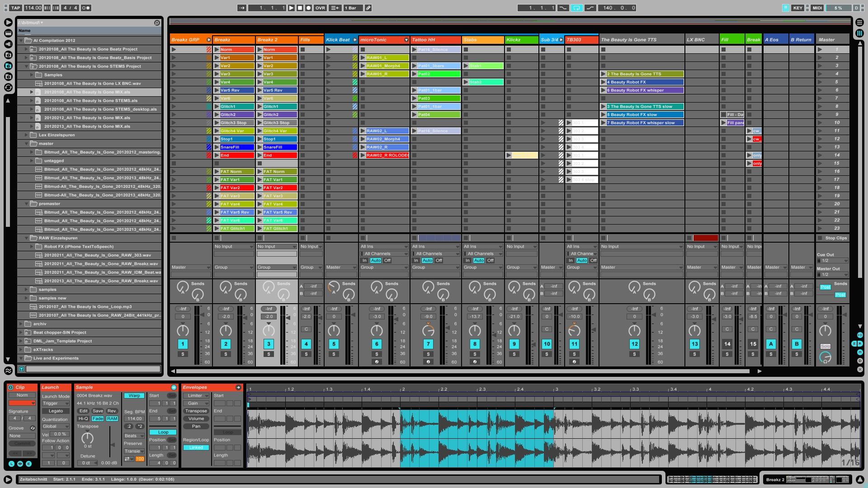
Task: Select File Browser 2 sidebar icon
Action: (x=8, y=66)
